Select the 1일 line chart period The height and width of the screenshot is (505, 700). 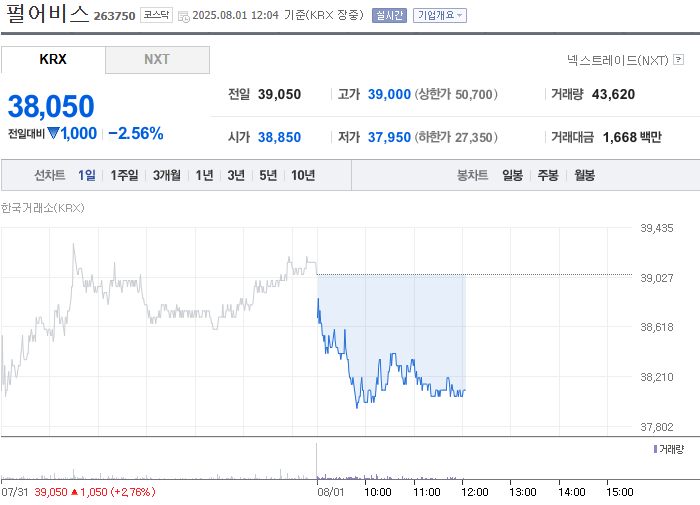(87, 175)
